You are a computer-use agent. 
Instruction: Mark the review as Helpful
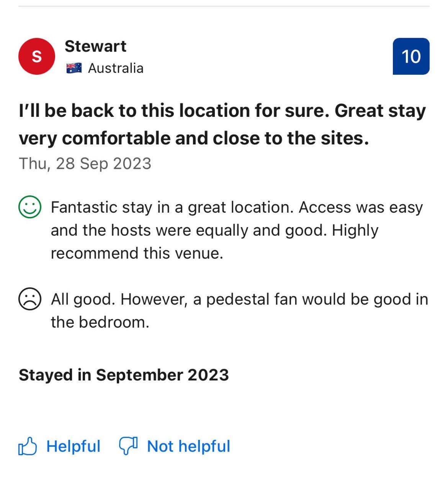[x=73, y=446]
